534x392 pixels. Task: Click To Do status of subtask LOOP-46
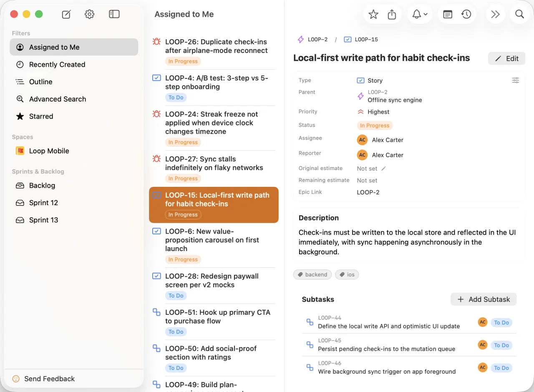tap(501, 368)
